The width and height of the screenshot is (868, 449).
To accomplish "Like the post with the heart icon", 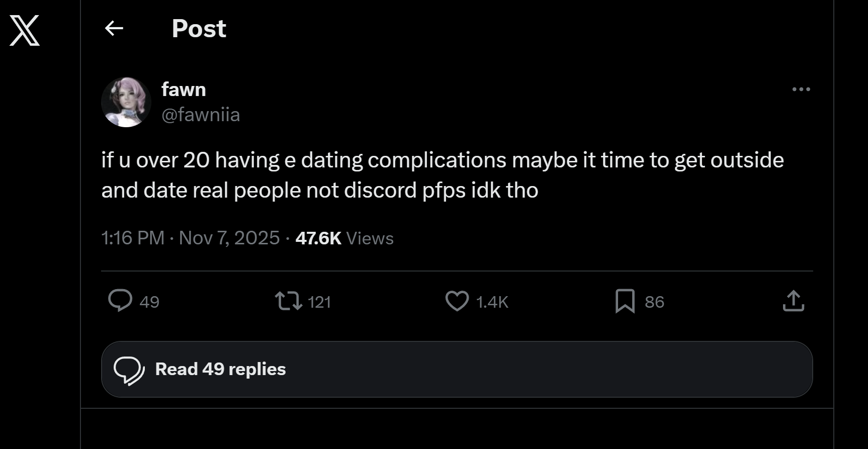I will 457,301.
